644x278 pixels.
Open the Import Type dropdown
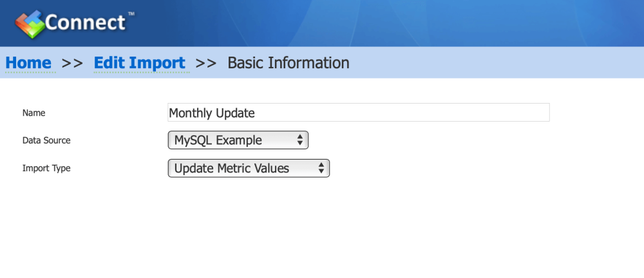249,169
